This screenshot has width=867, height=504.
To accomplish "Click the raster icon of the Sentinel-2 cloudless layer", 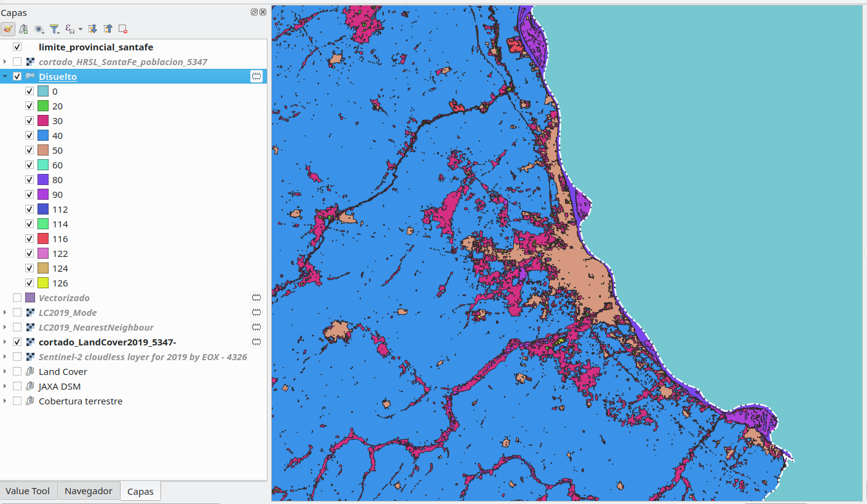I will [x=30, y=356].
